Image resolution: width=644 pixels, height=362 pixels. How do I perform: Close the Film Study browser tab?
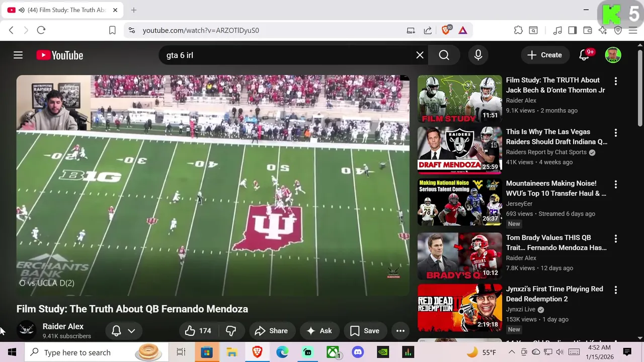pyautogui.click(x=115, y=10)
